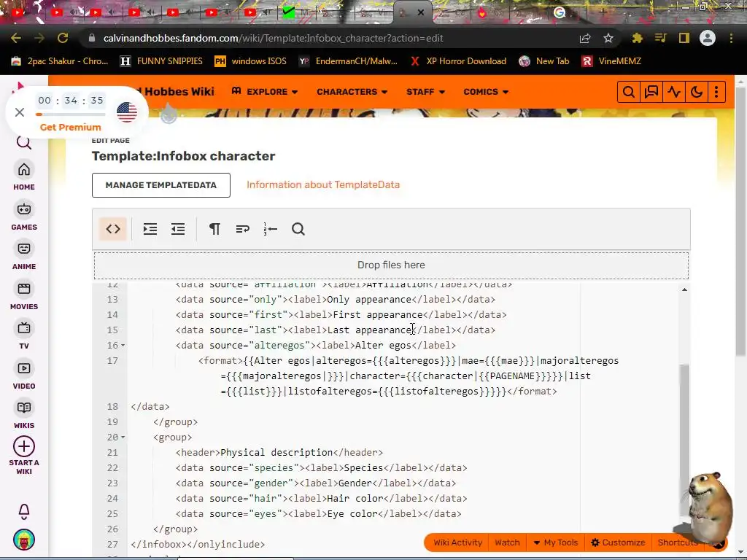Open editor search and replace icon
The width and height of the screenshot is (747, 560).
pos(298,229)
